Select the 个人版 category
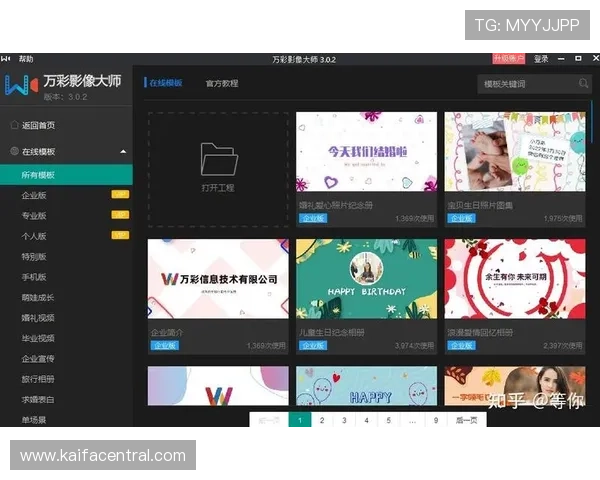Screen dimensions: 600x480 click(34, 236)
